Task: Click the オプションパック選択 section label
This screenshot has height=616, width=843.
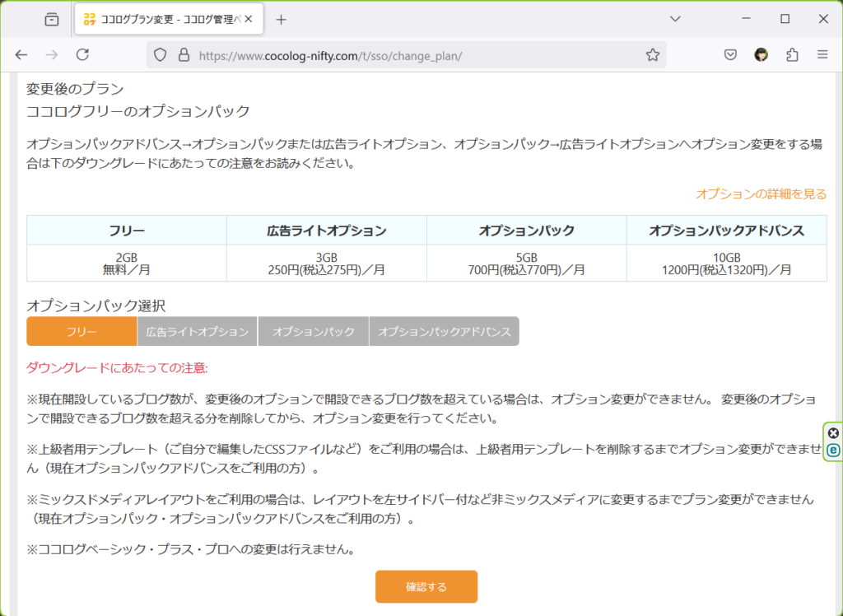Action: (x=96, y=306)
